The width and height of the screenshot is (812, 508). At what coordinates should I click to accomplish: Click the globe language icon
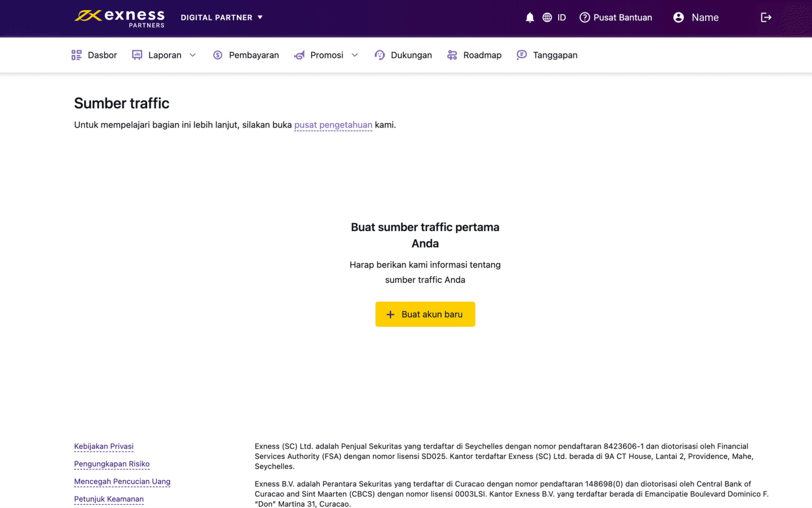[547, 17]
